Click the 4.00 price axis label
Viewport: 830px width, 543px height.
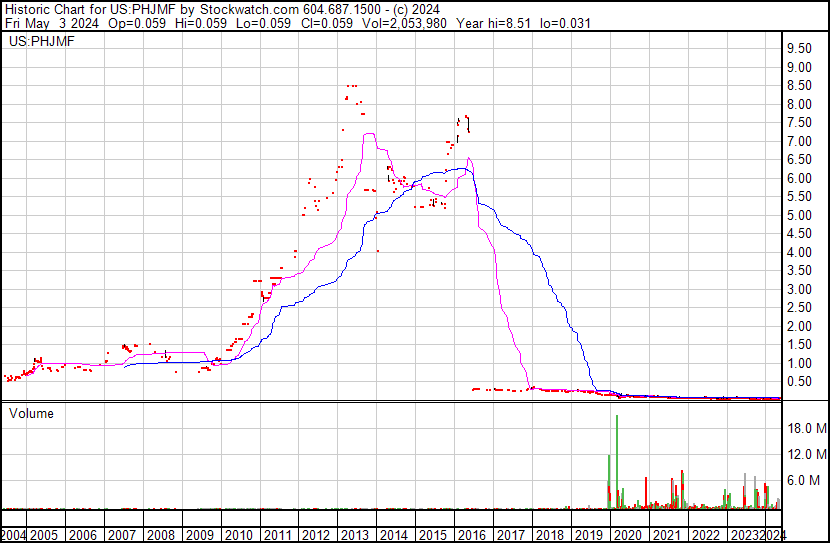click(x=799, y=252)
